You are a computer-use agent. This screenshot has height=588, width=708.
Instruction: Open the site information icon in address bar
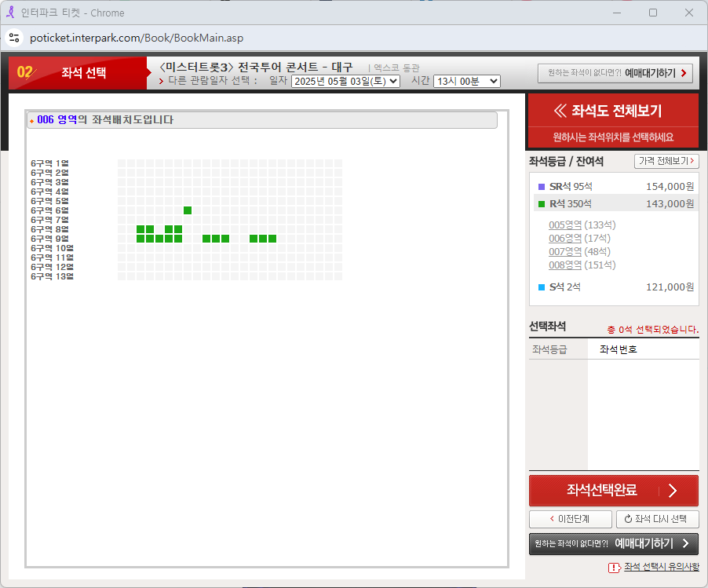pos(14,38)
